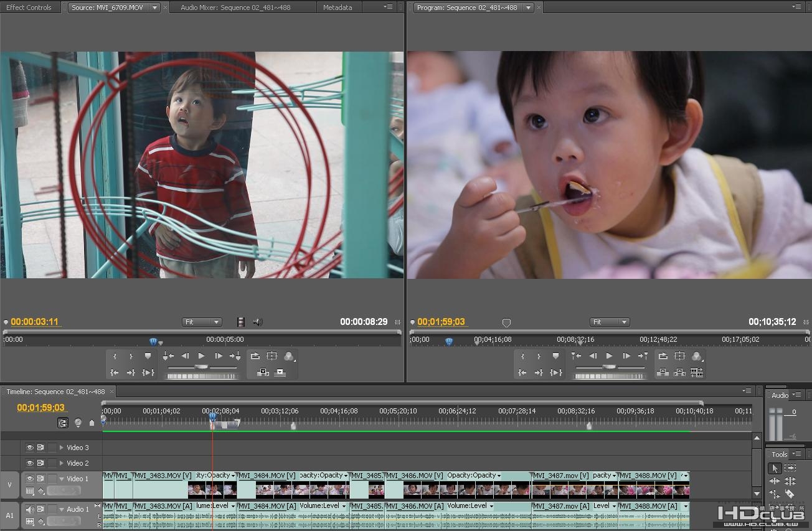This screenshot has height=531, width=812.
Task: Open Output settings in Program monitor
Action: [697, 356]
